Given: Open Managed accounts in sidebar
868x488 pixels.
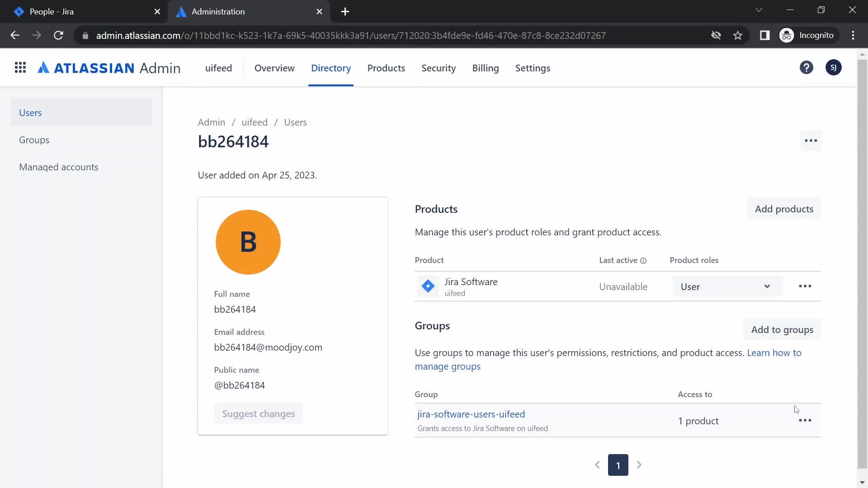Looking at the screenshot, I should 81,167.
